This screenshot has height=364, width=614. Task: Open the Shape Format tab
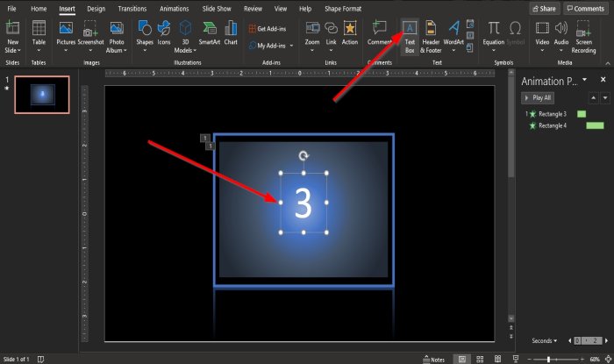[x=343, y=9]
